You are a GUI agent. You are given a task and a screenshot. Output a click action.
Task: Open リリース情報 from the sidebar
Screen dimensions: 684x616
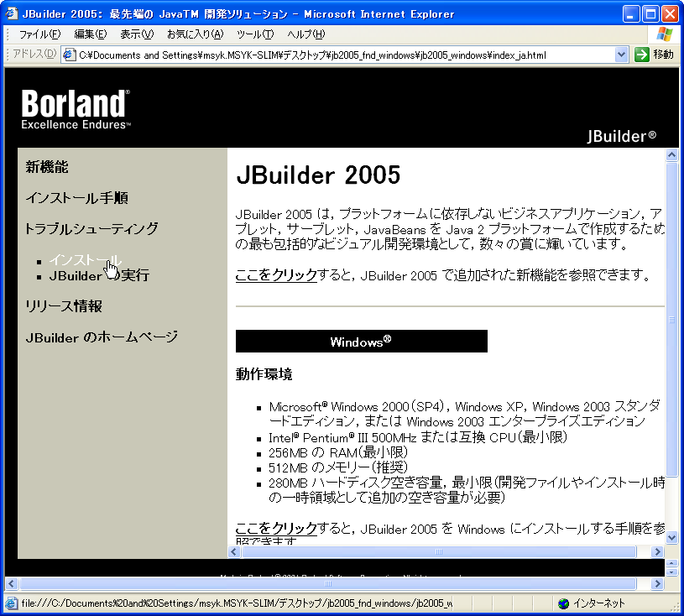pos(64,306)
